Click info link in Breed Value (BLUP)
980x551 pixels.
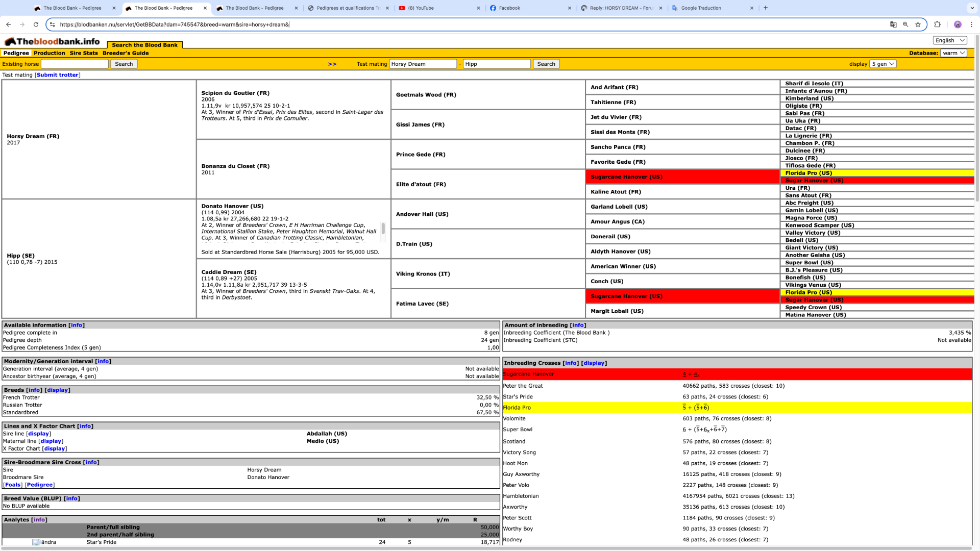(x=72, y=499)
